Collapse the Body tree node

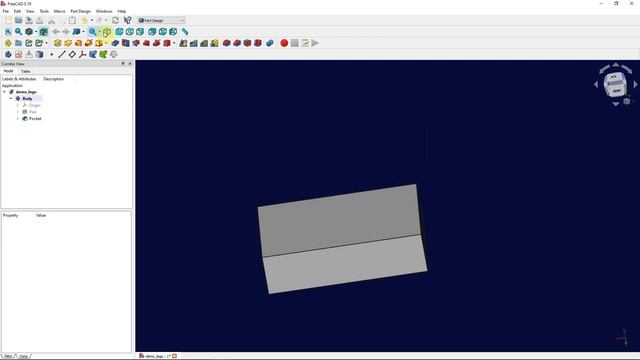click(x=11, y=98)
